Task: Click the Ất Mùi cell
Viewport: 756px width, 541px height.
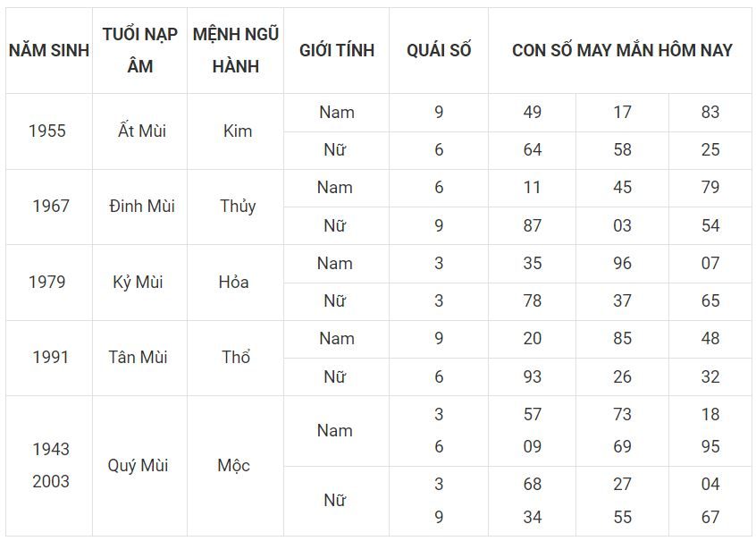Action: coord(142,131)
